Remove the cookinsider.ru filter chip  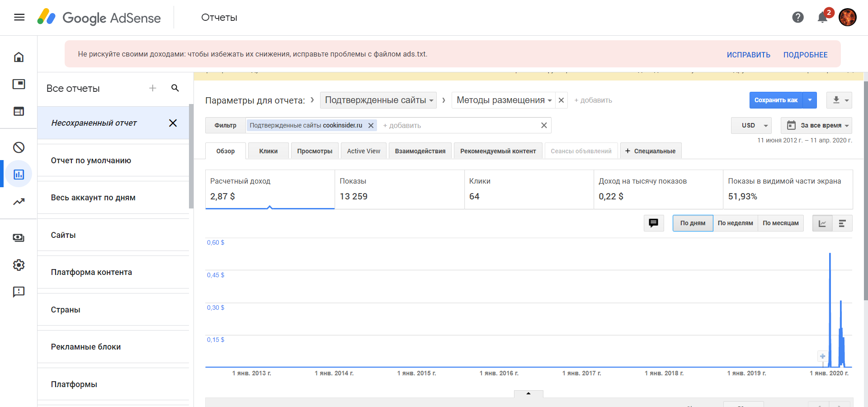pyautogui.click(x=371, y=125)
